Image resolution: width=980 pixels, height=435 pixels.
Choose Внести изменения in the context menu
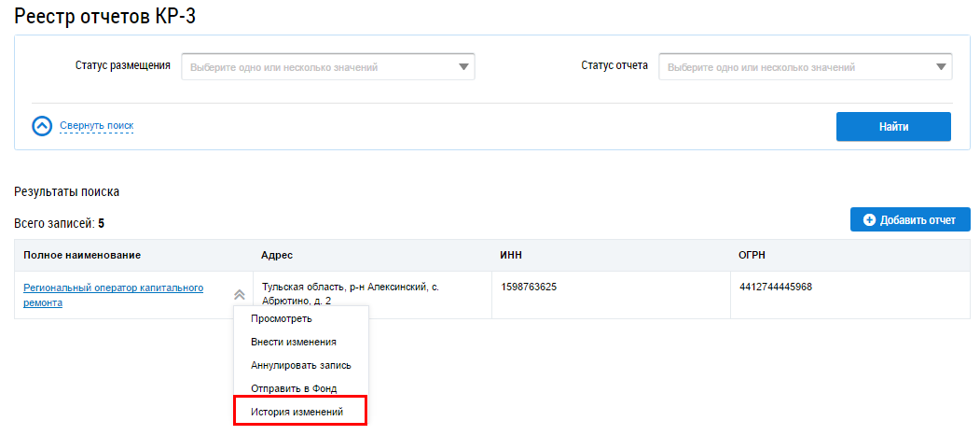pos(294,342)
